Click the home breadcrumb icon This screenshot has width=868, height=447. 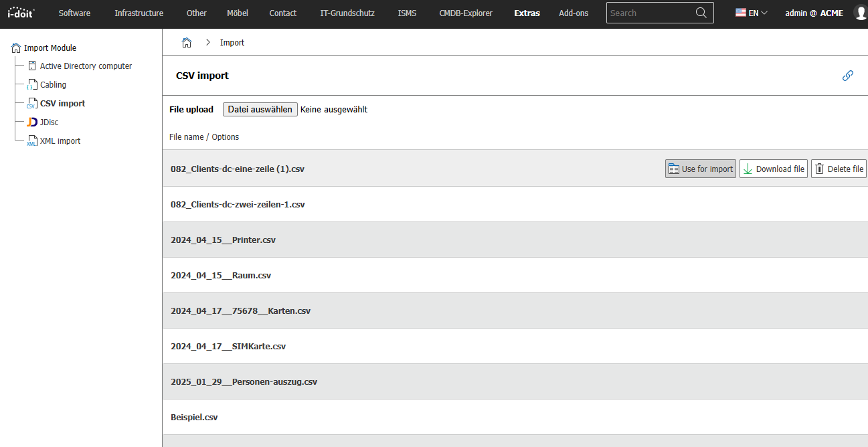pyautogui.click(x=187, y=43)
